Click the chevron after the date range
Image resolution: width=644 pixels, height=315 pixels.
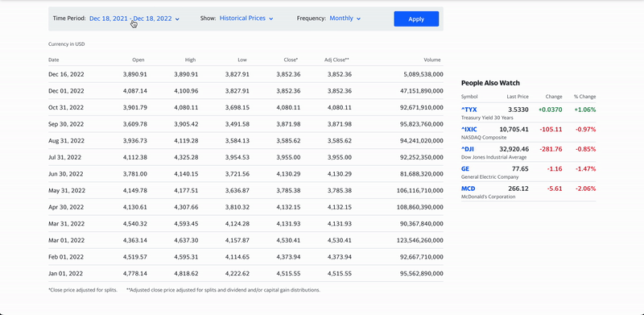(177, 19)
